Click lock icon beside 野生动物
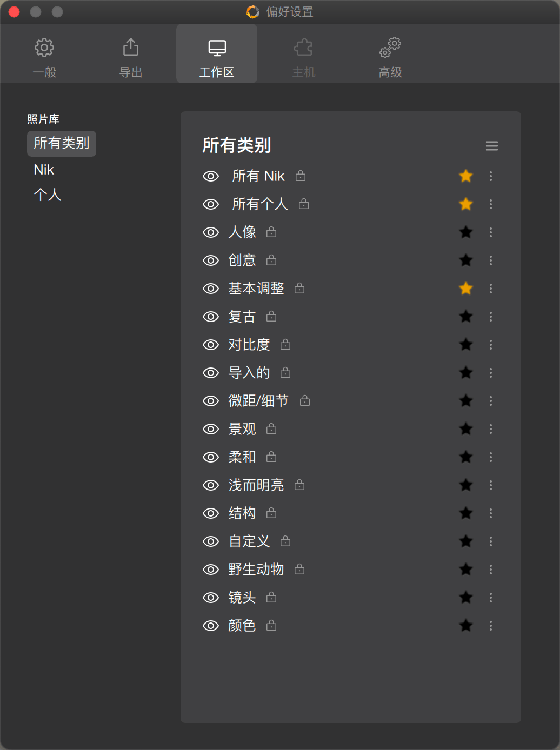Screen dimensions: 560x750 tap(299, 570)
